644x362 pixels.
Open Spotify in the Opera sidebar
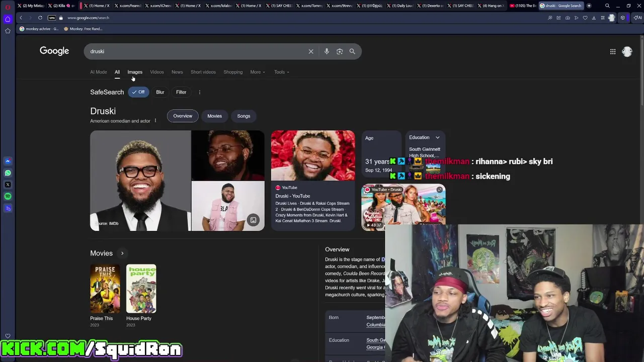[x=8, y=196]
